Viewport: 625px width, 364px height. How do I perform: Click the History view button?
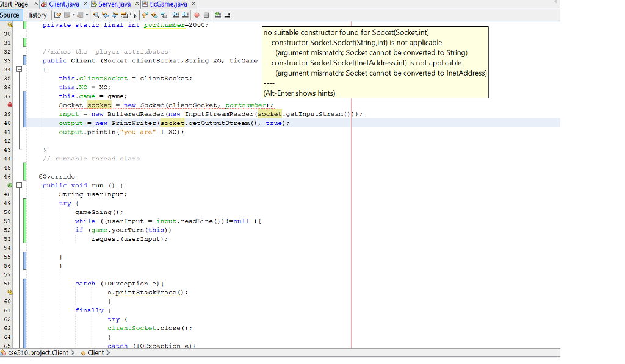[x=36, y=15]
